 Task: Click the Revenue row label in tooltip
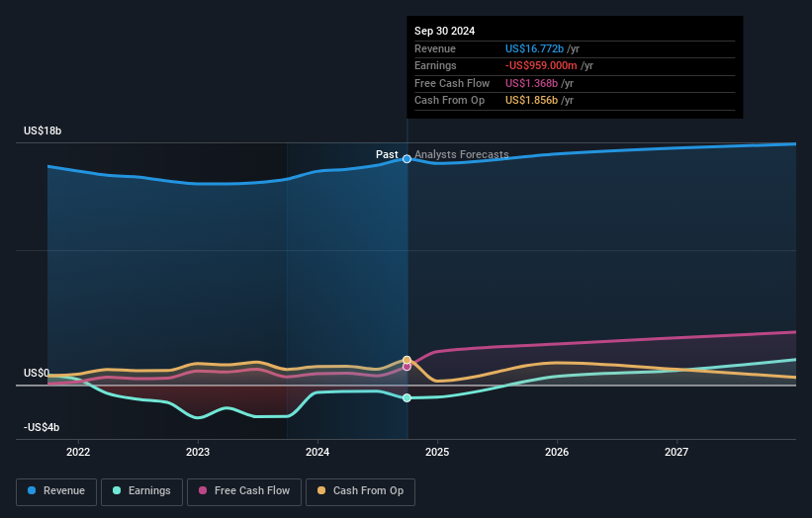[435, 48]
